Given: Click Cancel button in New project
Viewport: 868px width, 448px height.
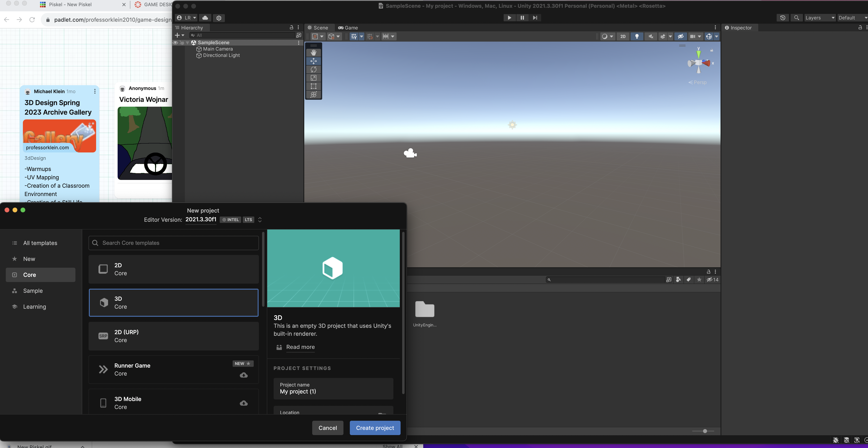Looking at the screenshot, I should [328, 428].
